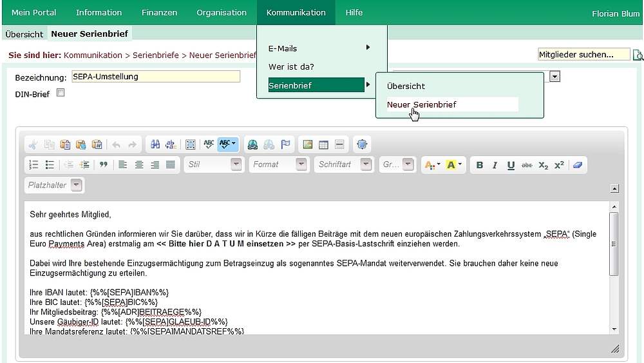This screenshot has width=644, height=363.
Task: Open the text background color picker
Action: pos(454,165)
